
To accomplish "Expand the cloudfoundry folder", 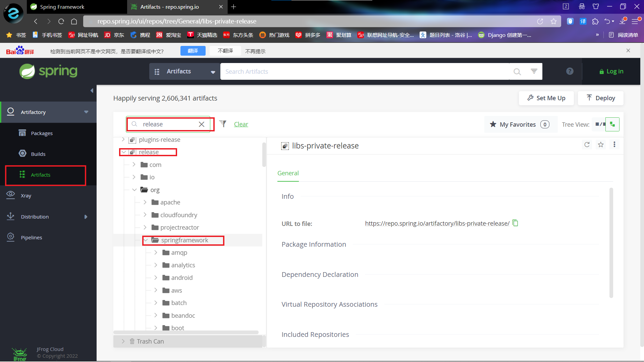I will tap(145, 215).
